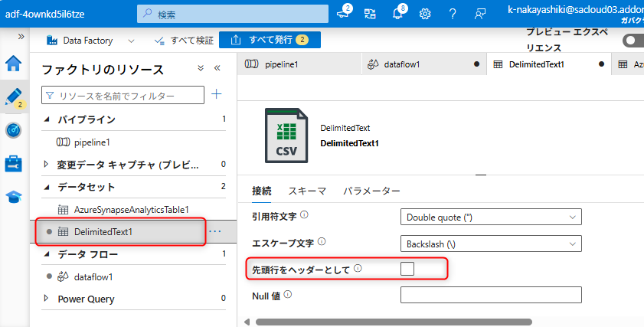644x327 pixels.
Task: Click the notifications bell icon
Action: 397,13
